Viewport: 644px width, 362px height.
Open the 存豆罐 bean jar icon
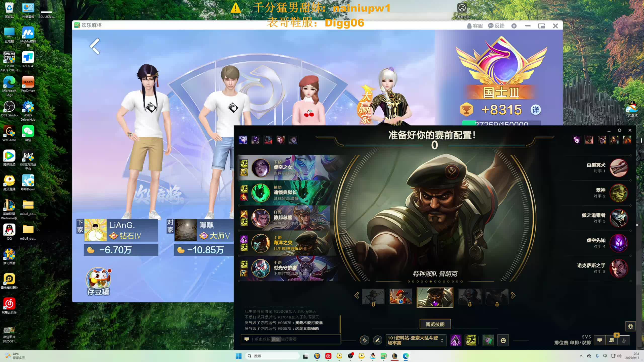pos(98,282)
